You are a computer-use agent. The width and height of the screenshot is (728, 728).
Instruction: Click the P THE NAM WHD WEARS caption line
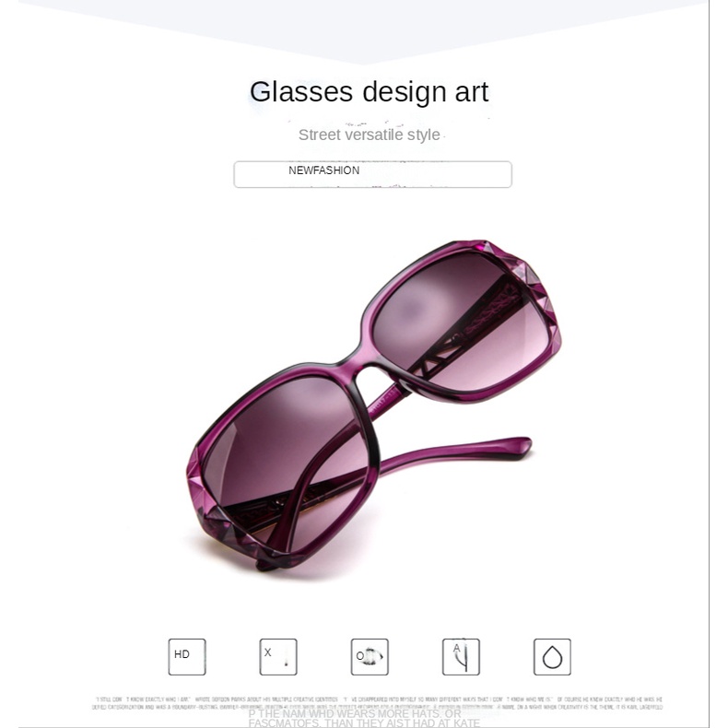coord(355,713)
